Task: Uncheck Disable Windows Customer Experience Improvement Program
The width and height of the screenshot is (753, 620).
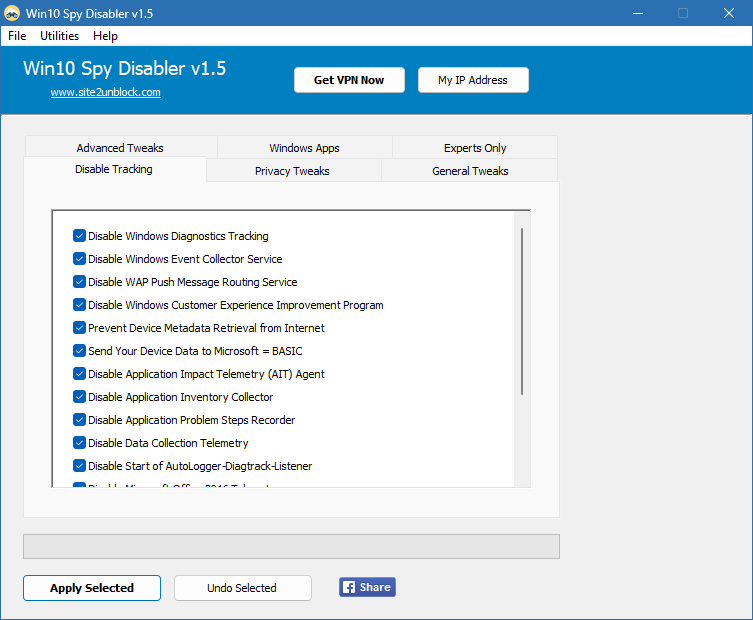Action: pyautogui.click(x=79, y=304)
